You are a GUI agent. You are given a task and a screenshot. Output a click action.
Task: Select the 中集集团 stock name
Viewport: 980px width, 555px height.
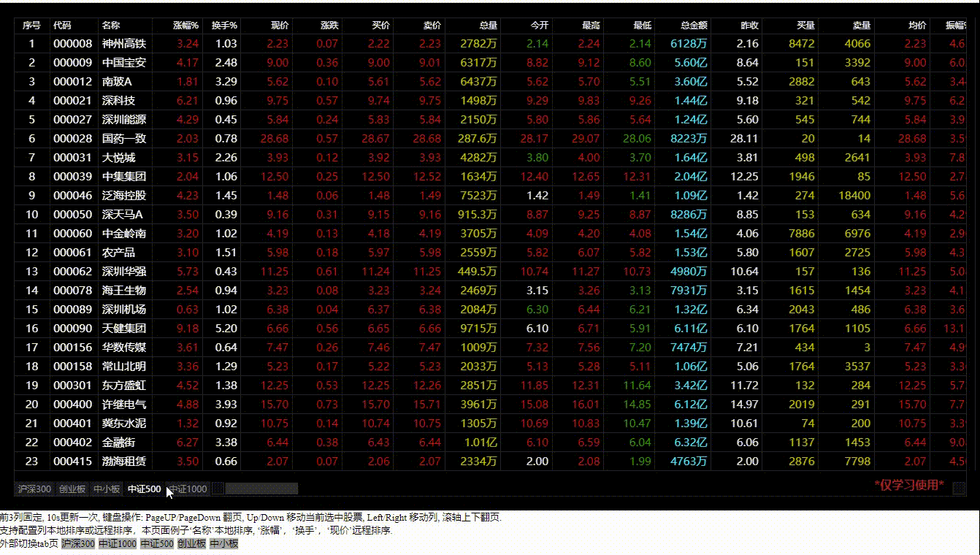[x=124, y=177]
